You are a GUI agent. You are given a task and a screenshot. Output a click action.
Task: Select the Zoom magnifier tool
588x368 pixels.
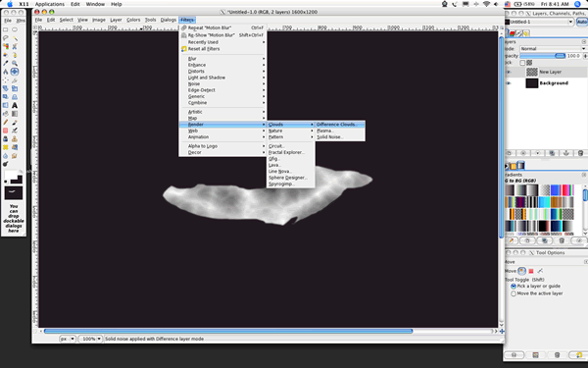15,63
